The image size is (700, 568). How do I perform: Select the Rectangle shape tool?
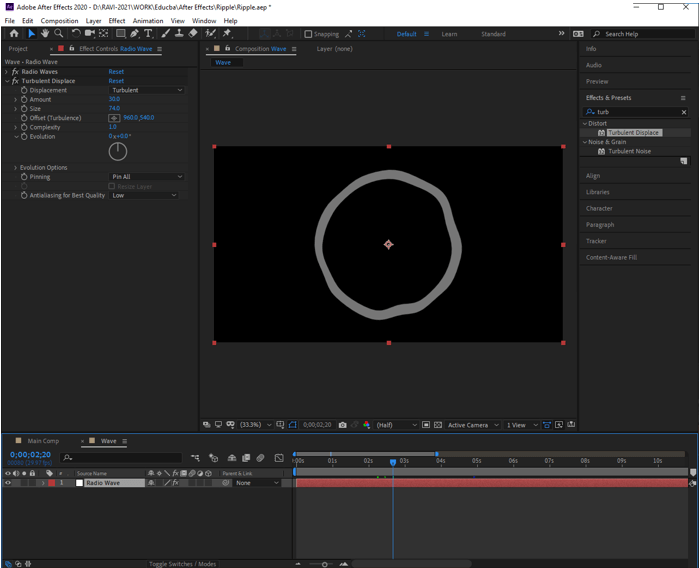coord(121,33)
